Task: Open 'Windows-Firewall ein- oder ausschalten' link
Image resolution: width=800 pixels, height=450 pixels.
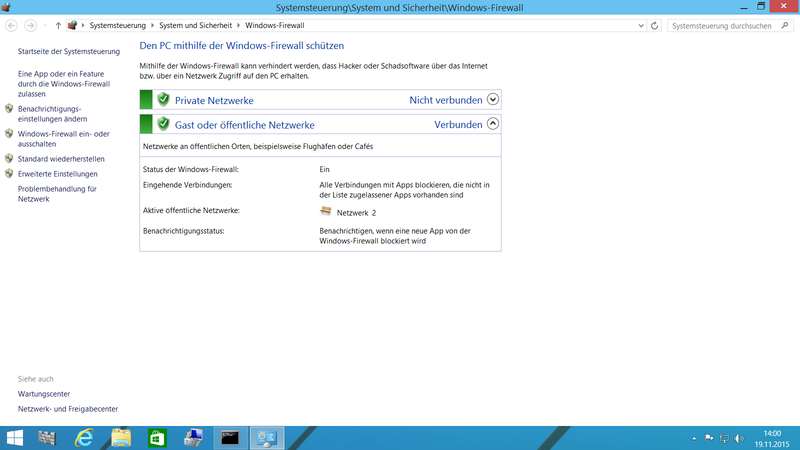Action: (x=63, y=138)
